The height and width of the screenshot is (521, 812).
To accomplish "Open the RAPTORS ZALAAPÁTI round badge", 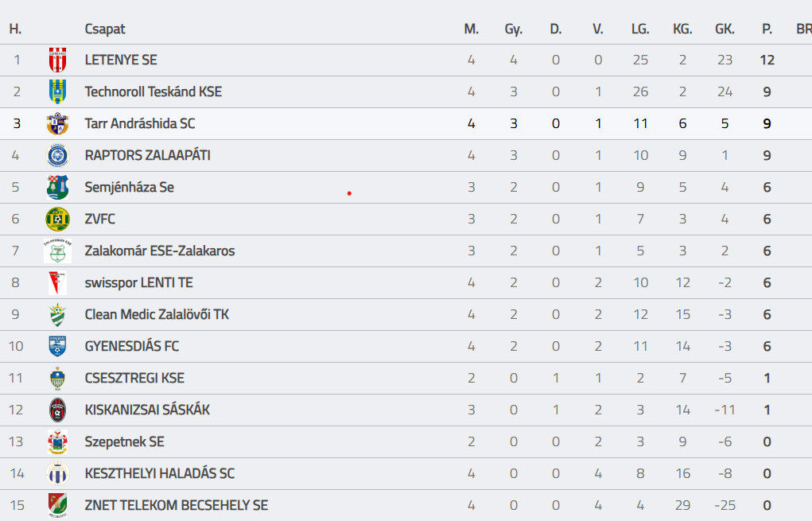I will pos(57,155).
